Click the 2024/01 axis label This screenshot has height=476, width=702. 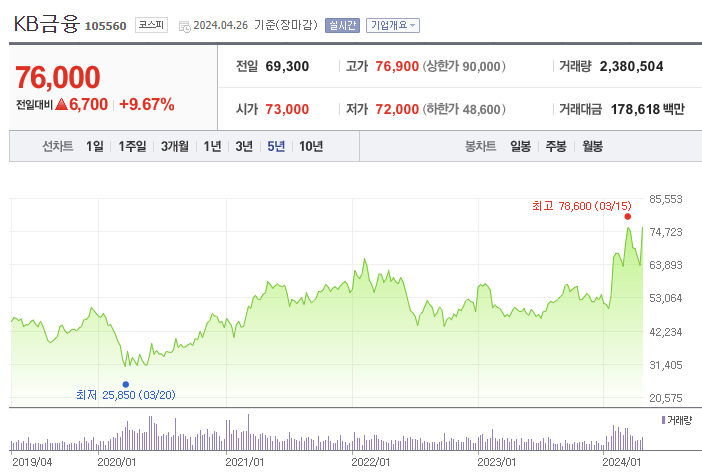621,462
